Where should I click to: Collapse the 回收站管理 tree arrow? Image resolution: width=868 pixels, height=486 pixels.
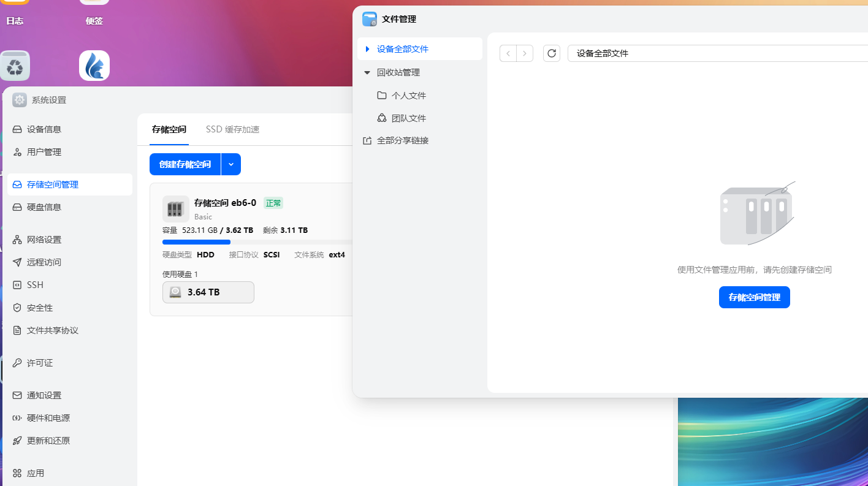(367, 72)
